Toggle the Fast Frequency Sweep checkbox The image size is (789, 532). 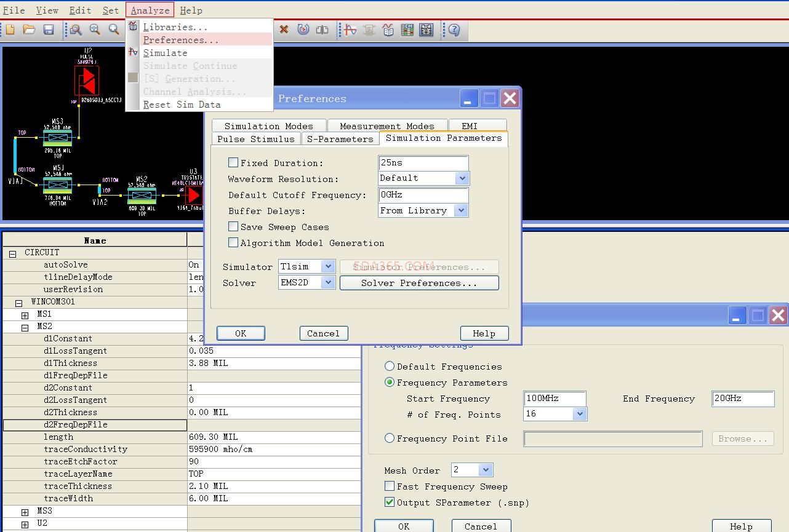pos(390,486)
